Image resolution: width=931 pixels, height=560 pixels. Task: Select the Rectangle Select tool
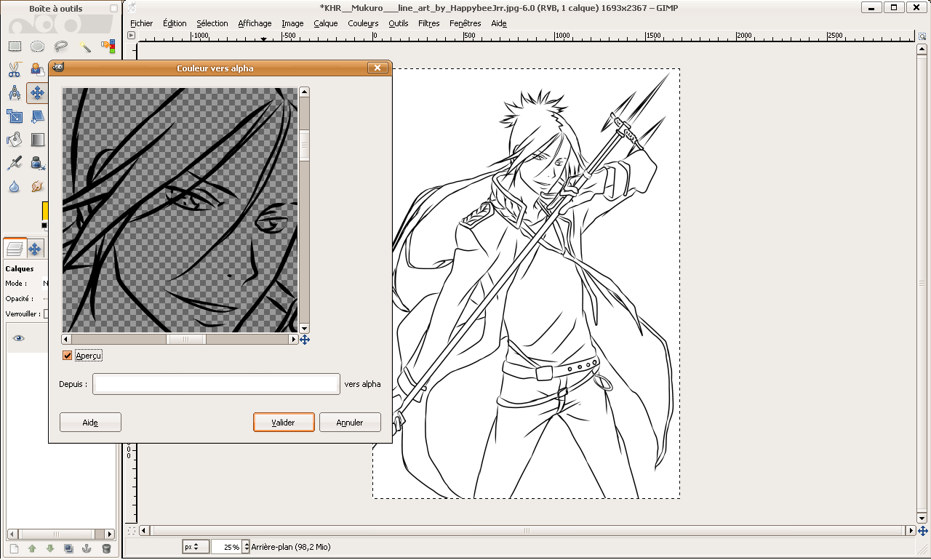[14, 47]
